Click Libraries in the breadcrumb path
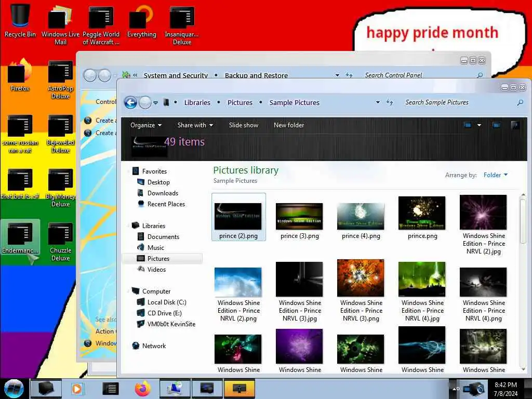The height and width of the screenshot is (399, 532). point(197,102)
